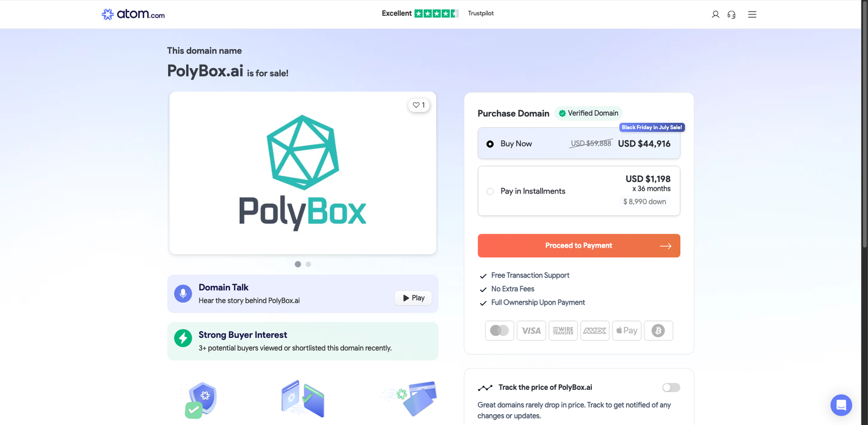
Task: Click the "PolyBox.ai" heading text
Action: coord(205,71)
